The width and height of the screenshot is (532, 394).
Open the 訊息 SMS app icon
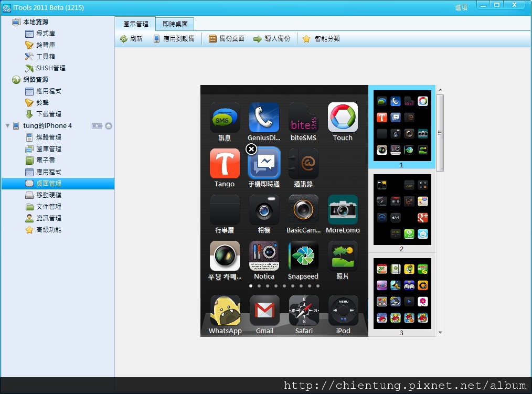coord(224,118)
